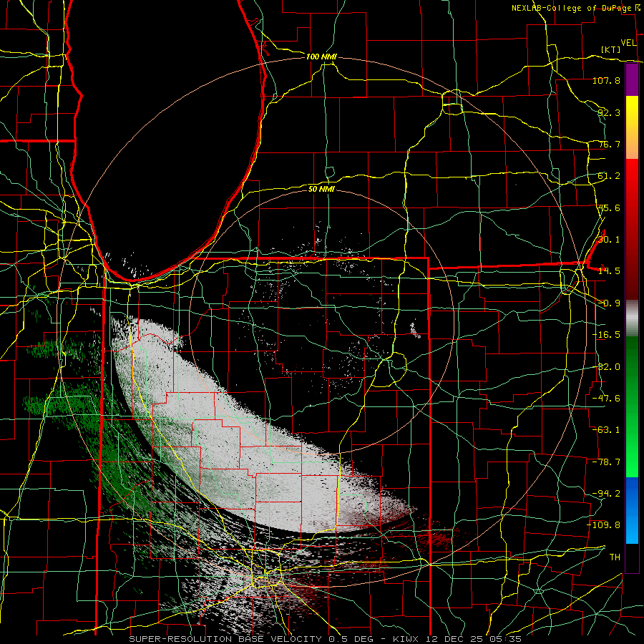This screenshot has width=644, height=644.
Task: Click the yellow segment of the velocity color bar
Action: point(632,112)
